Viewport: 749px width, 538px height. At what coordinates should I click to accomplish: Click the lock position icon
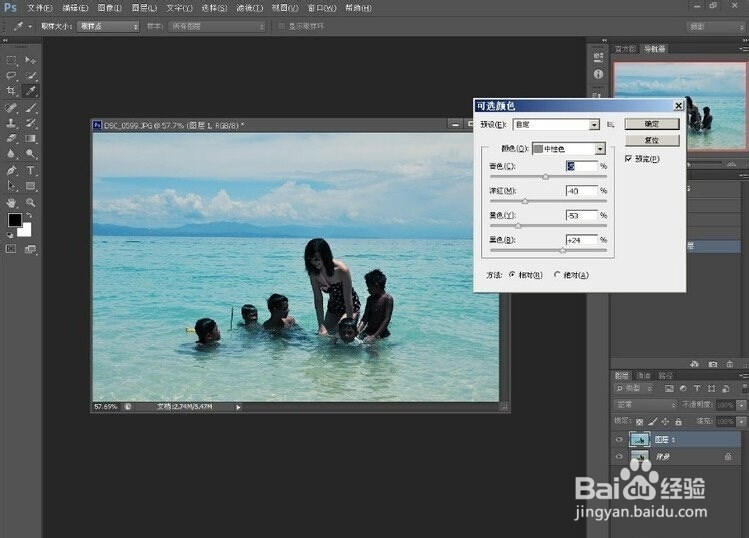pyautogui.click(x=665, y=421)
